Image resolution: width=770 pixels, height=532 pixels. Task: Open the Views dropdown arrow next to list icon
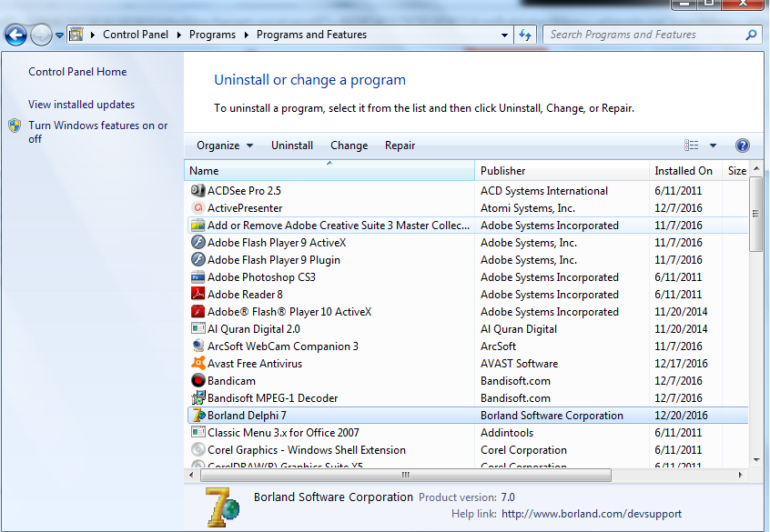(714, 145)
